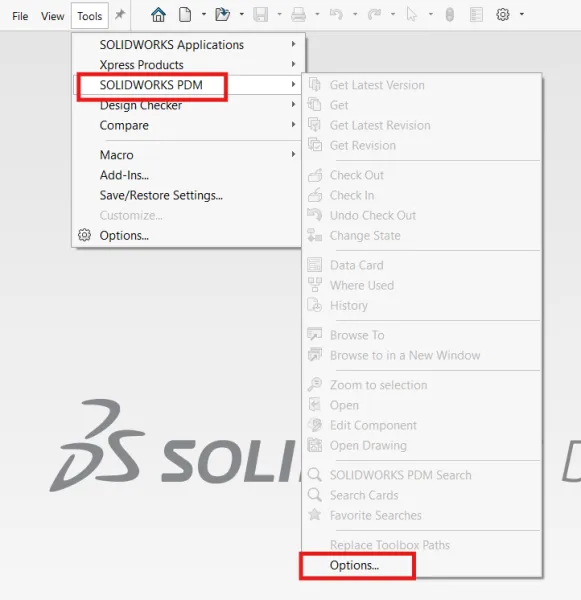
Task: Expand the Undo dropdown arrow
Action: coord(355,15)
